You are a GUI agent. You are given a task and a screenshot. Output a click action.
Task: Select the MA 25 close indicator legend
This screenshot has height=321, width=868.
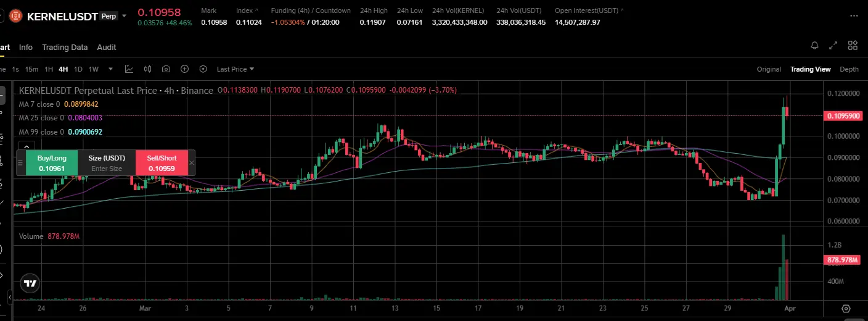tap(60, 118)
